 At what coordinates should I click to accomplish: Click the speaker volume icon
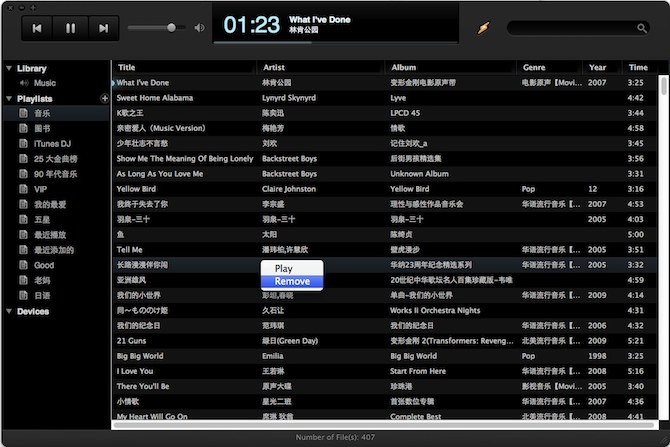pos(200,28)
